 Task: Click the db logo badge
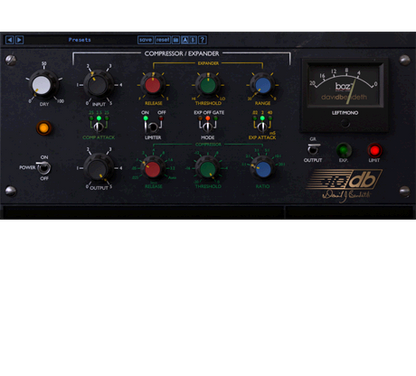(x=345, y=180)
